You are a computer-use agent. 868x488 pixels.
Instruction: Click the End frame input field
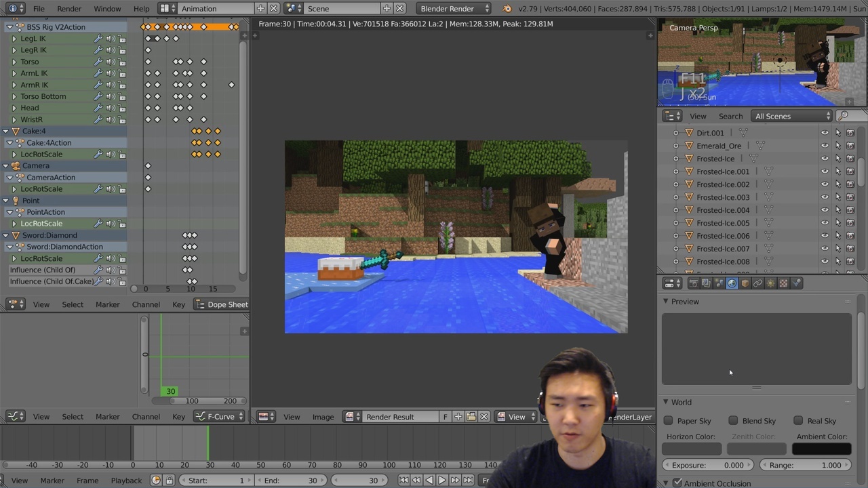click(x=291, y=480)
